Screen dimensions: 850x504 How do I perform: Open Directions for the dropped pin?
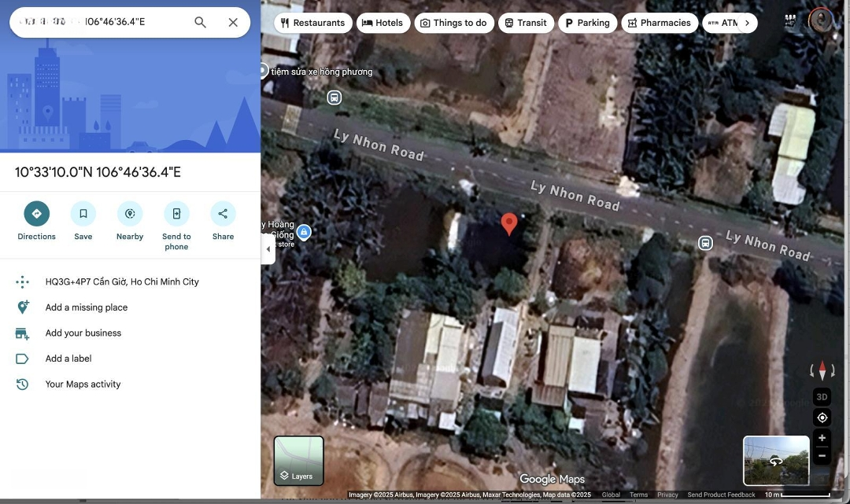36,214
